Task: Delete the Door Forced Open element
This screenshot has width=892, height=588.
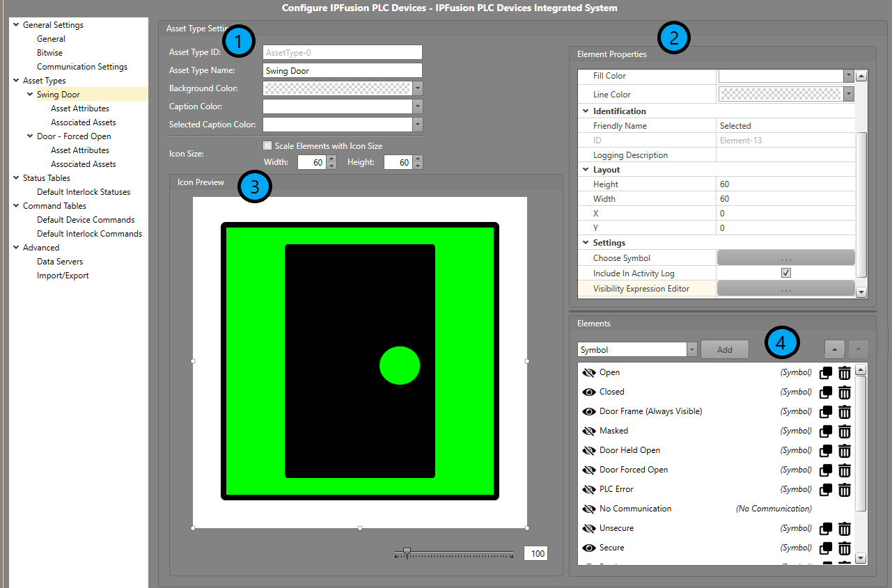Action: [845, 470]
